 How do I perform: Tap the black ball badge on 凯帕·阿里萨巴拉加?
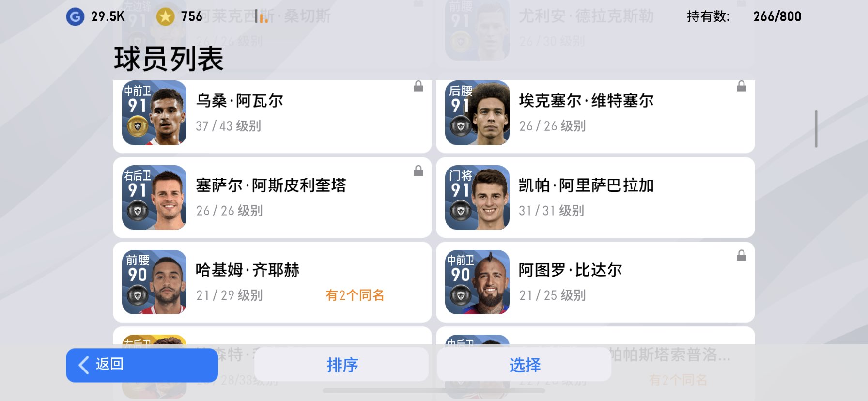point(461,211)
